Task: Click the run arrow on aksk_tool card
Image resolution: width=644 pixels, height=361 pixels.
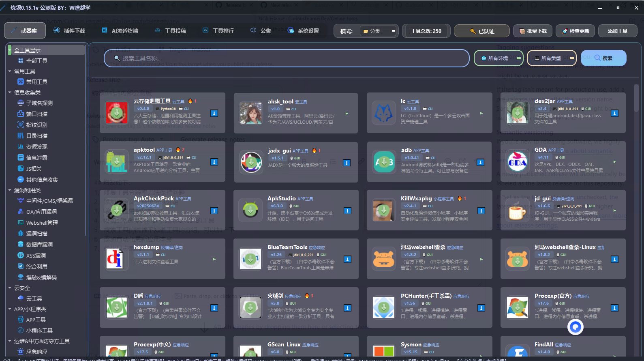Action: pos(347,114)
